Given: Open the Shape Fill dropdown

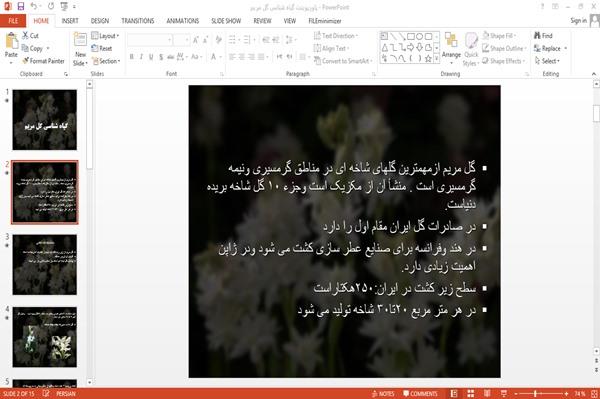Looking at the screenshot, I should pos(499,36).
